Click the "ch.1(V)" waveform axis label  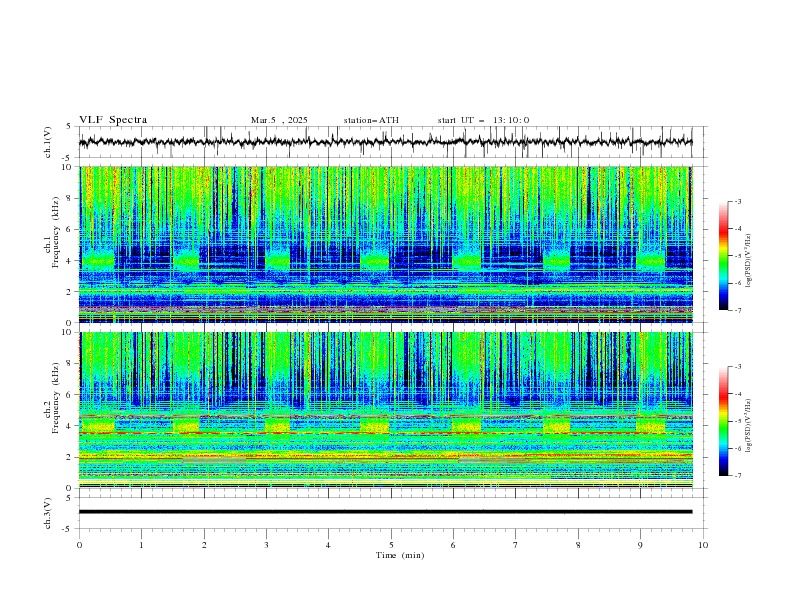[48, 142]
